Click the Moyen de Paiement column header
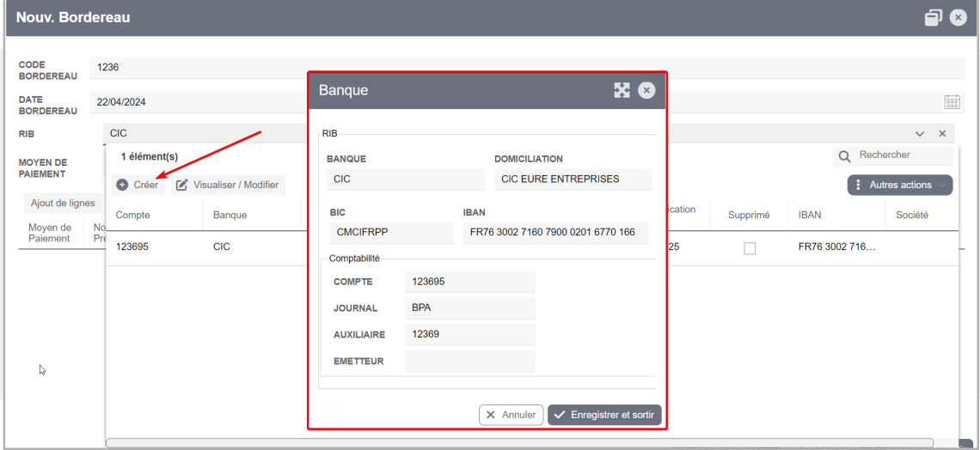 point(50,233)
